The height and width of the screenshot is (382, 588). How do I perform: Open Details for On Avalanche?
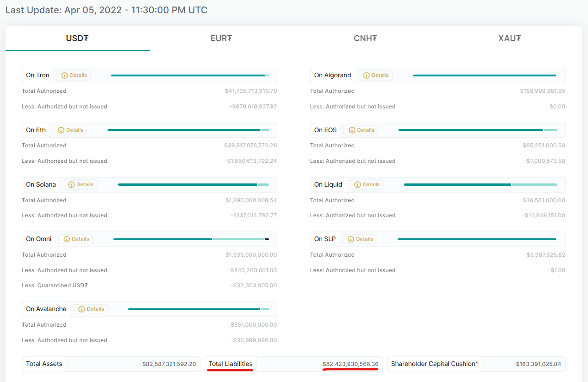tap(90, 309)
